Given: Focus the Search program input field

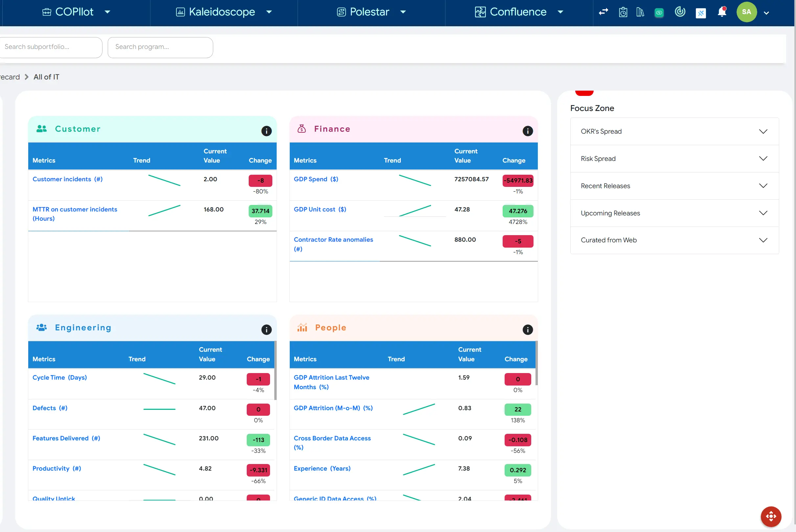Looking at the screenshot, I should (160, 47).
